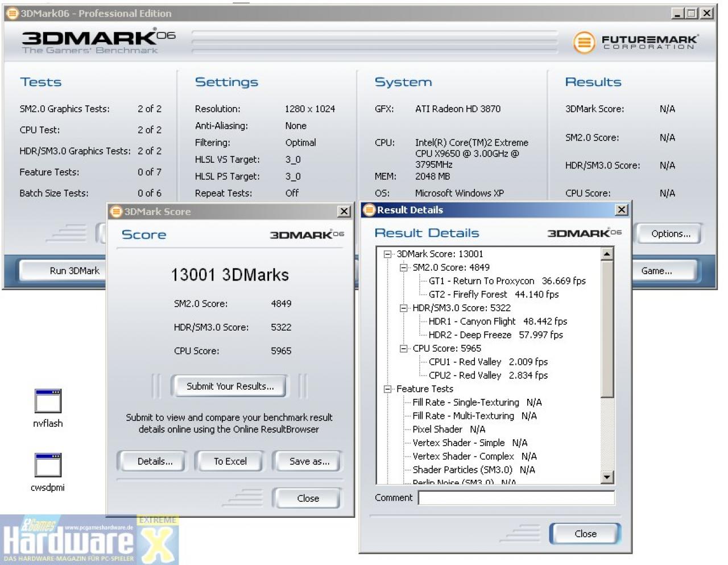Image resolution: width=728 pixels, height=565 pixels.
Task: Collapse the Feature Tests tree node
Action: click(x=388, y=389)
